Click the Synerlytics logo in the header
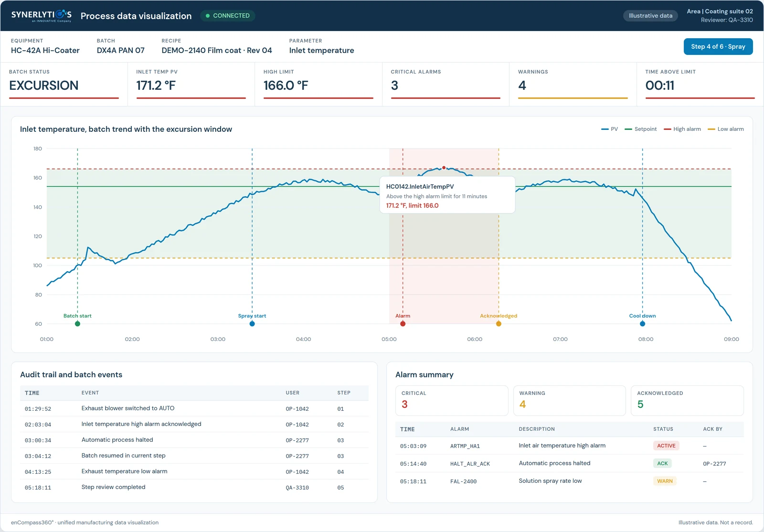Screen dimensions: 764x532 (42, 16)
